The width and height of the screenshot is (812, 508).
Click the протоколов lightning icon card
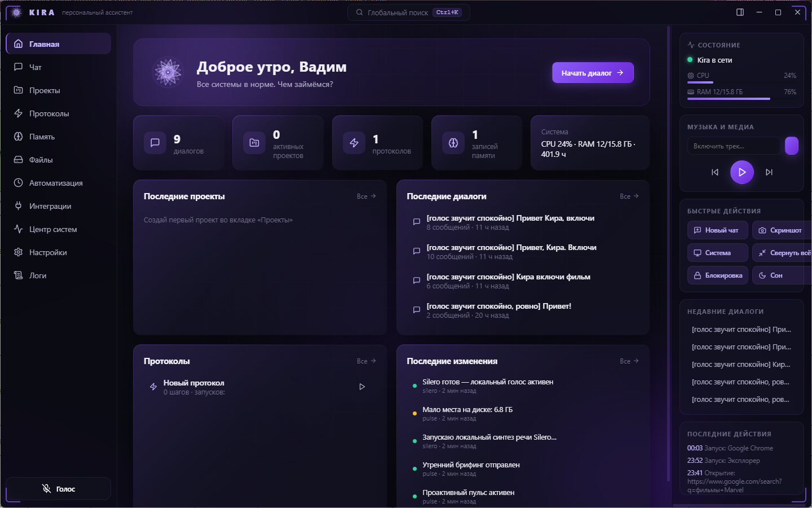[377, 143]
